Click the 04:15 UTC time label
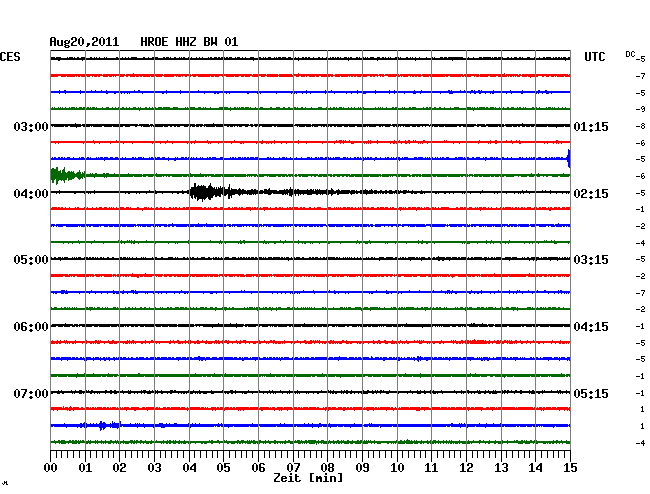 click(591, 327)
